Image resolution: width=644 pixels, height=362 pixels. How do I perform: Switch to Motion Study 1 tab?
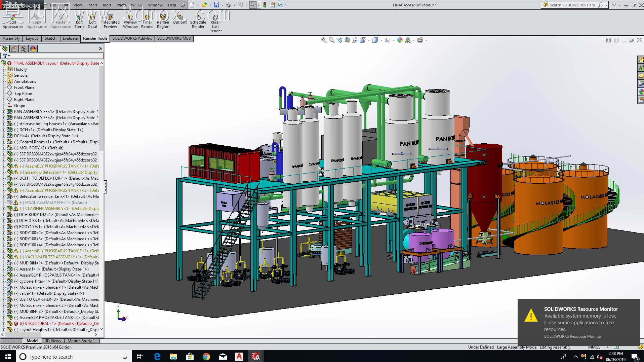pyautogui.click(x=81, y=341)
